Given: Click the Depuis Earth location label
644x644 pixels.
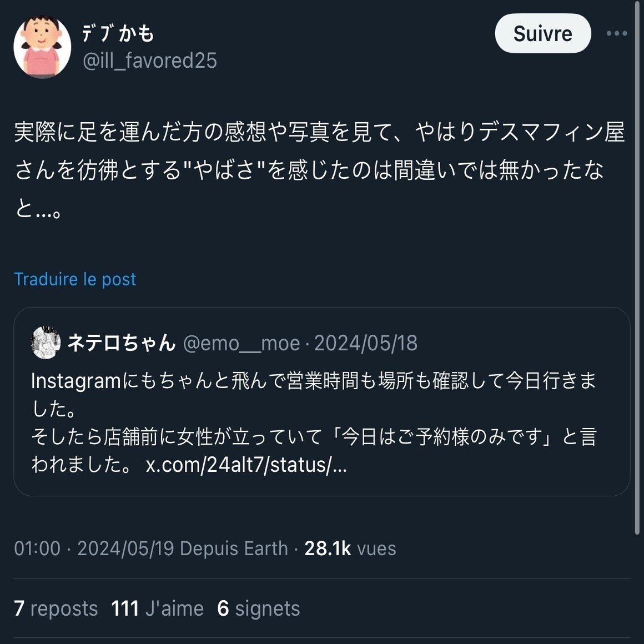Looking at the screenshot, I should 234,549.
